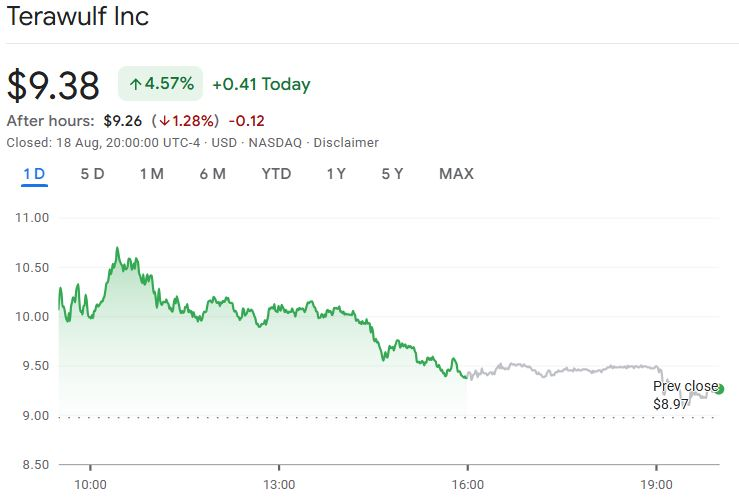The height and width of the screenshot is (499, 739).
Task: Open the 5Y time range
Action: point(392,174)
